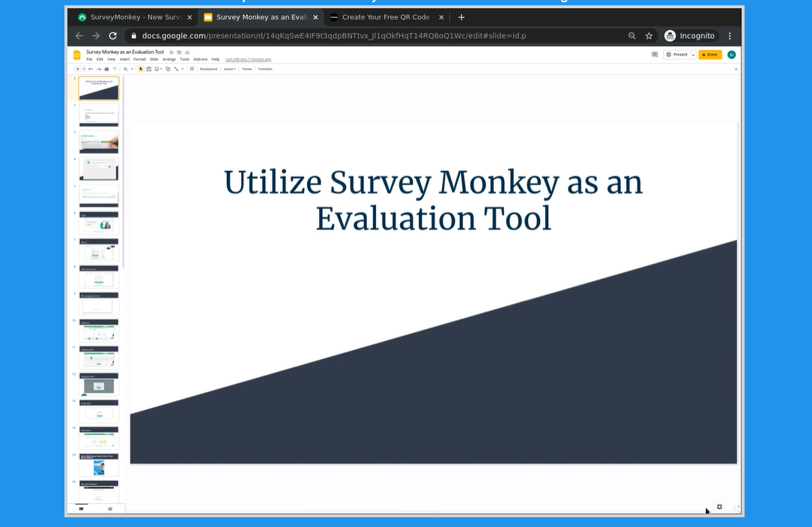Click the browser zoom magnifier icon
Image resolution: width=812 pixels, height=527 pixels.
(631, 36)
